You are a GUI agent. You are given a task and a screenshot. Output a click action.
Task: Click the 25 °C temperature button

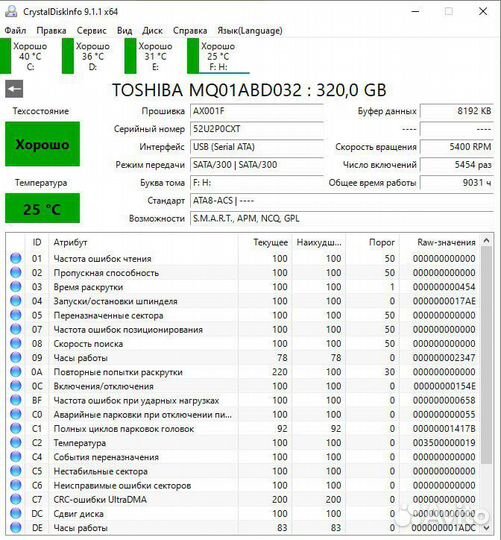[42, 208]
